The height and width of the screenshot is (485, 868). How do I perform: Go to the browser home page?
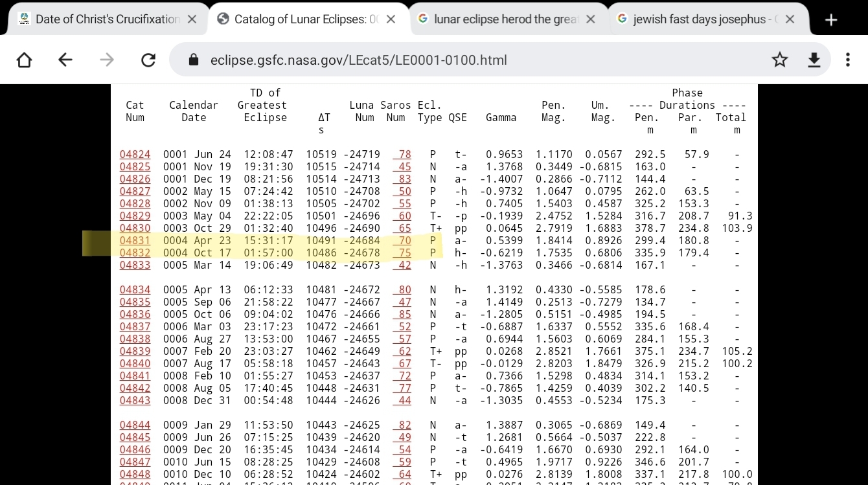pyautogui.click(x=24, y=60)
